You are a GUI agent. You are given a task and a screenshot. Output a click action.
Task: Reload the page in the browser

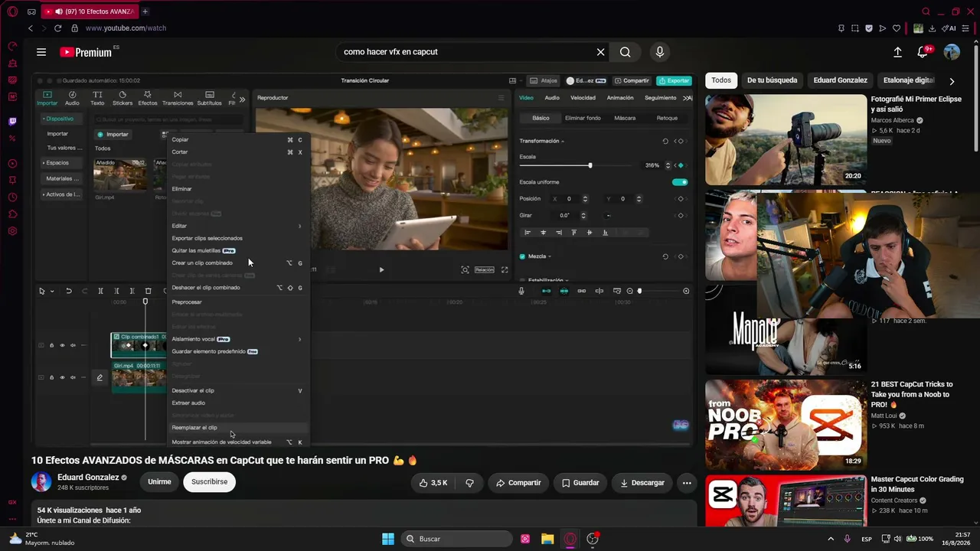57,28
